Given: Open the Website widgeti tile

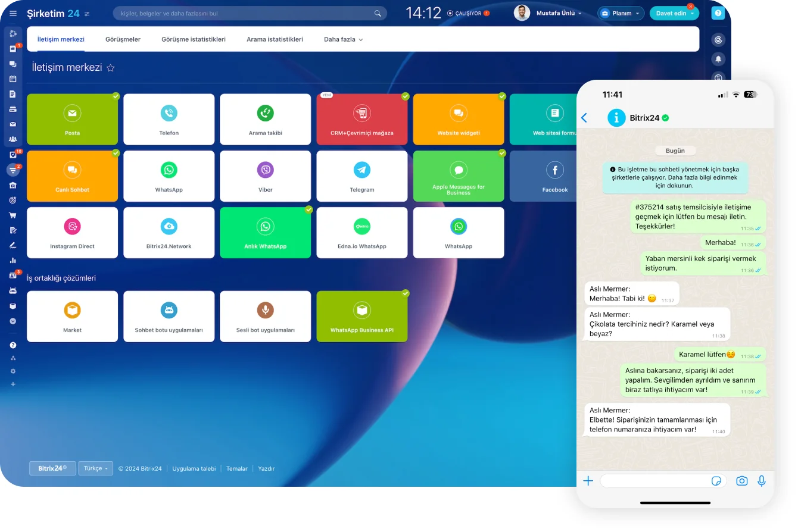Looking at the screenshot, I should point(459,119).
